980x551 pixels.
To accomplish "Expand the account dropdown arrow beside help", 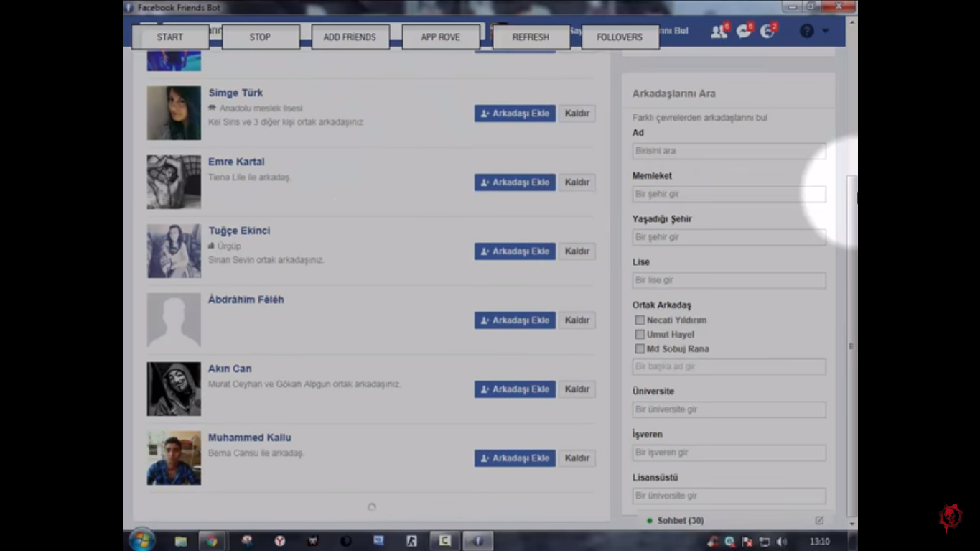I will click(x=825, y=32).
